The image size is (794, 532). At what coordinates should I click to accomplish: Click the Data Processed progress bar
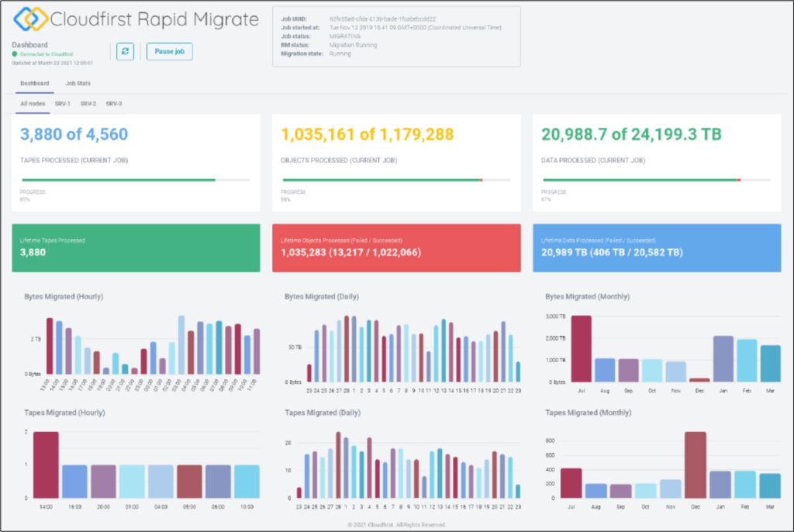(x=656, y=180)
